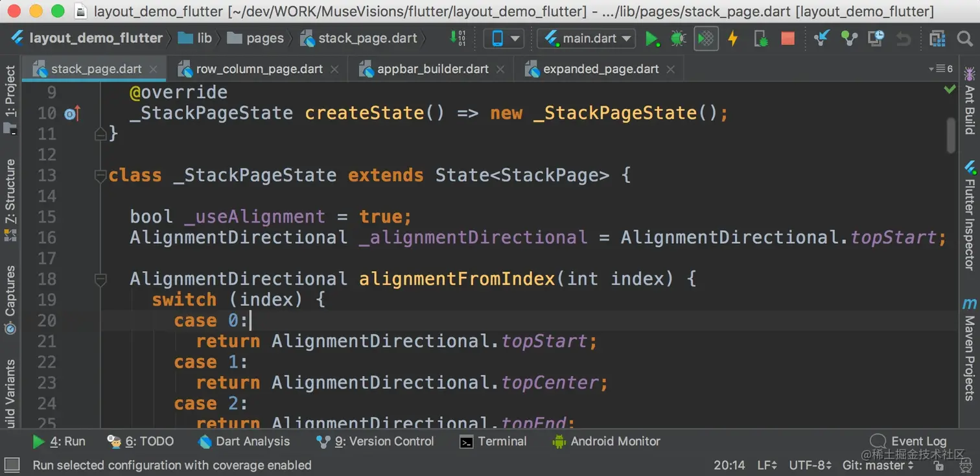Viewport: 980px width, 476px height.
Task: Run main.dart with the green play icon
Action: click(651, 39)
